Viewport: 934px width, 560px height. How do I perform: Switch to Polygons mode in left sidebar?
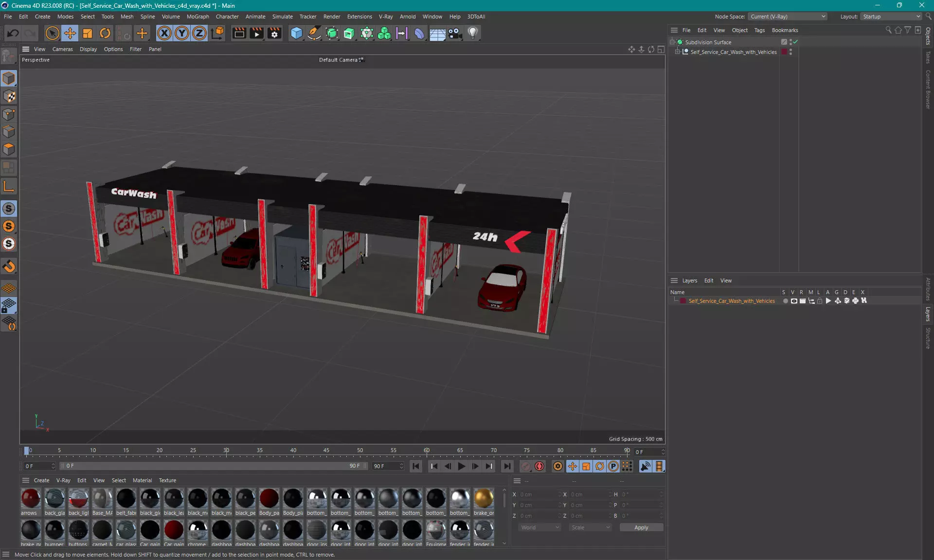(9, 149)
